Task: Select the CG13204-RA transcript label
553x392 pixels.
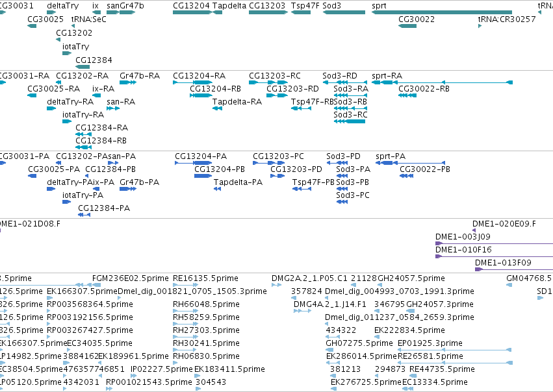Action: coord(199,76)
